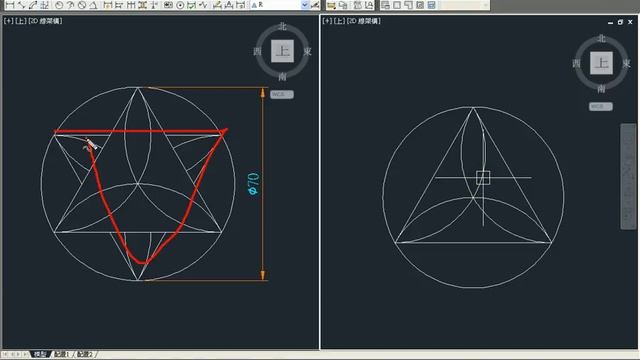Select the Aligned dimension tool

[x=21, y=5]
